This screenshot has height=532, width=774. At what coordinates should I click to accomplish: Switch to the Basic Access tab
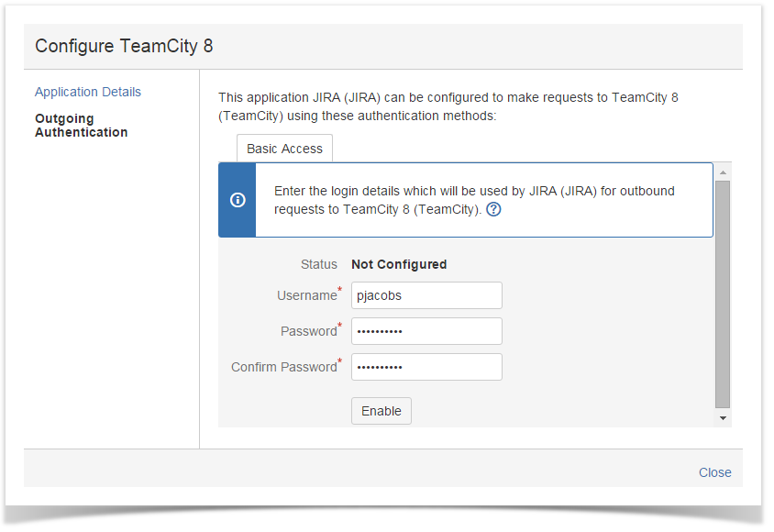[284, 149]
